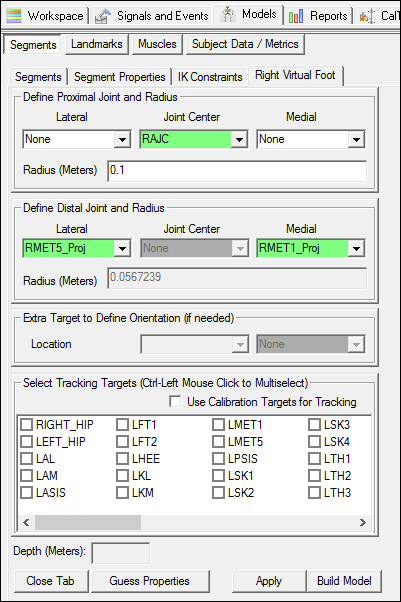Click the Build Model button
This screenshot has height=602, width=401.
pyautogui.click(x=344, y=581)
